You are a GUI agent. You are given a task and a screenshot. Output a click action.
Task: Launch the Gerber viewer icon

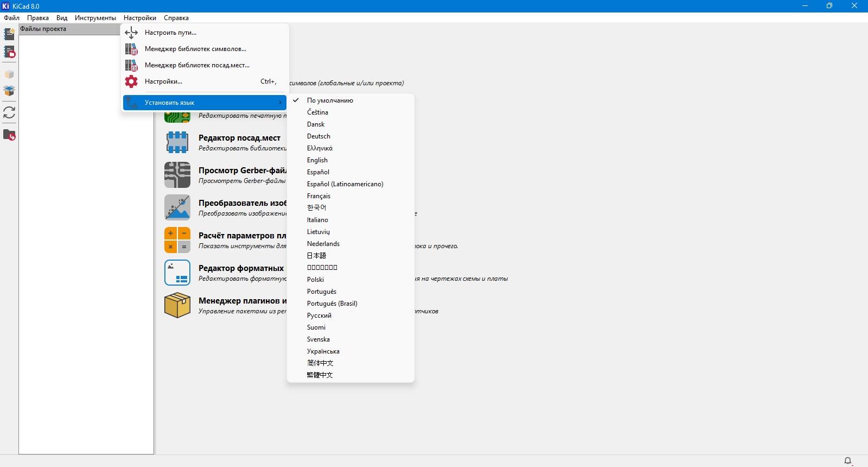coord(177,175)
